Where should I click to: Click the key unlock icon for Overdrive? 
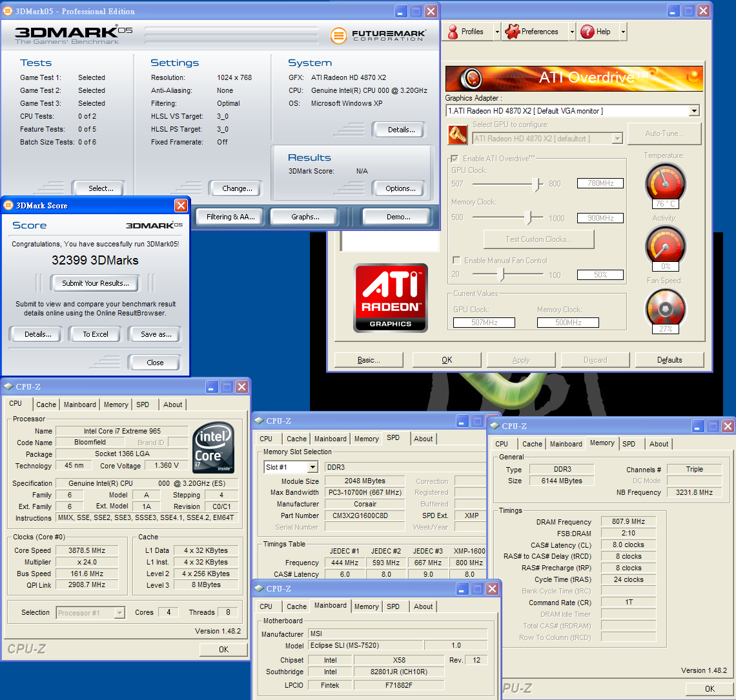pos(457,135)
